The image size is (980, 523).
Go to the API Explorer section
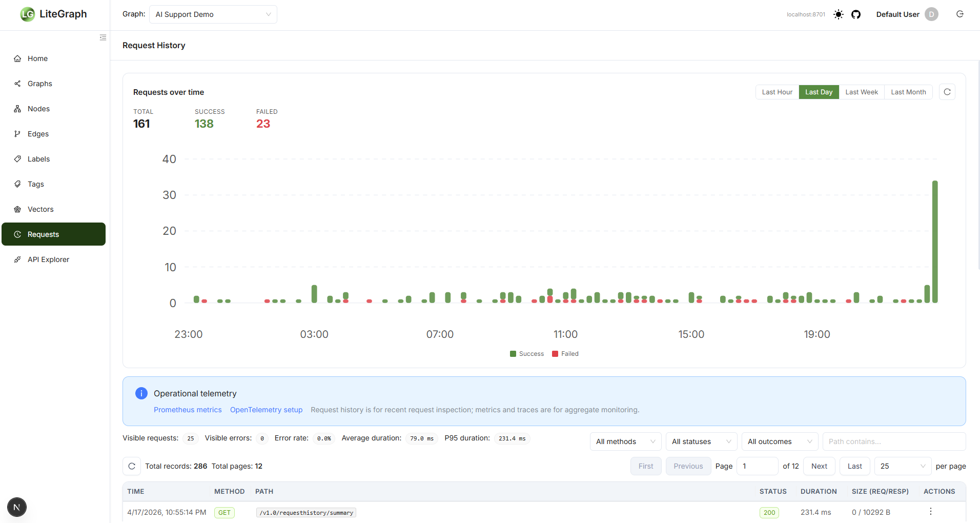[48, 259]
